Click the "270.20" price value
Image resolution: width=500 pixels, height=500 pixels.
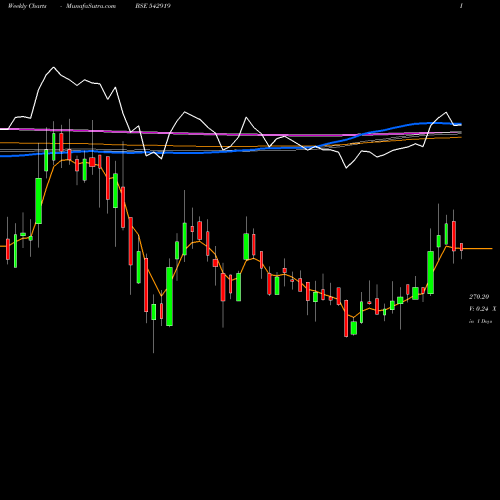click(x=479, y=296)
